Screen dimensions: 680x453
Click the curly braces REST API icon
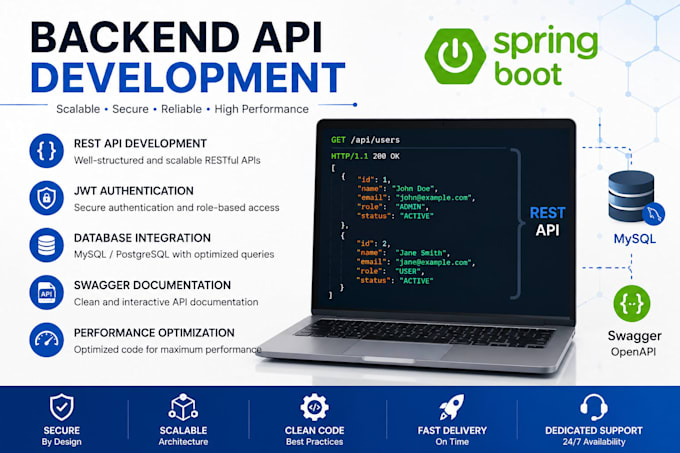click(46, 150)
